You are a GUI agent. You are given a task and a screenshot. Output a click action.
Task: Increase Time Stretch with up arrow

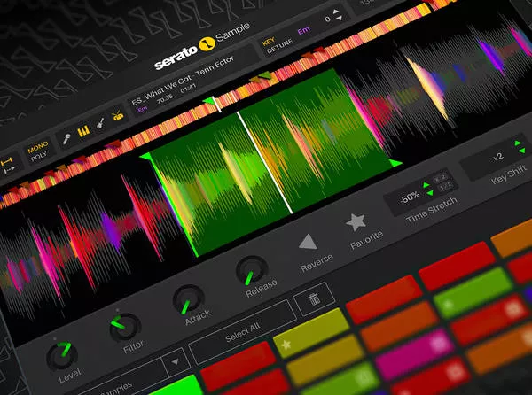point(428,185)
